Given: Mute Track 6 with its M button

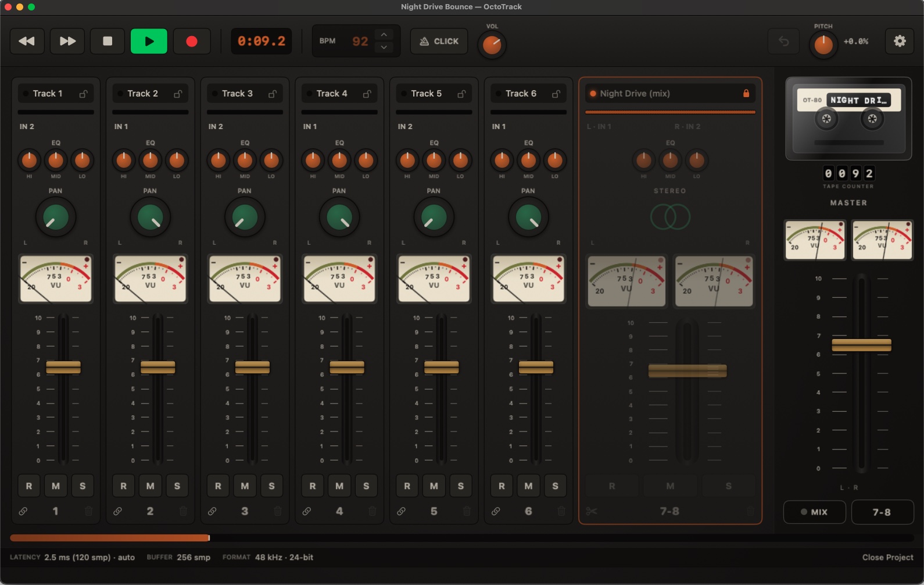Looking at the screenshot, I should pyautogui.click(x=528, y=486).
